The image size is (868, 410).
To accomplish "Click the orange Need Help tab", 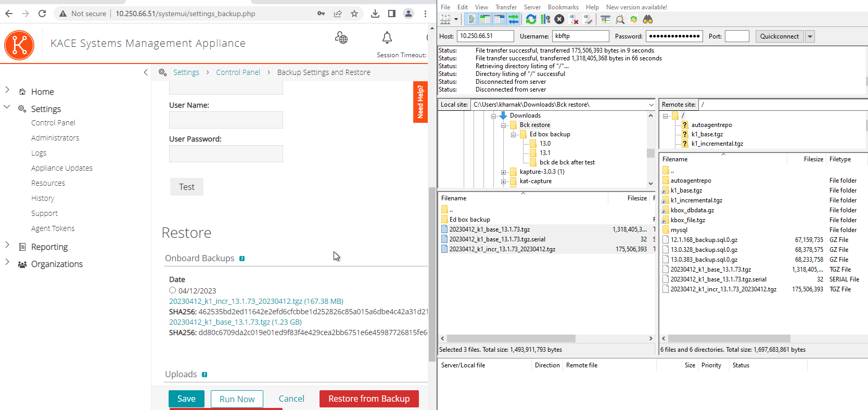I will tap(420, 102).
